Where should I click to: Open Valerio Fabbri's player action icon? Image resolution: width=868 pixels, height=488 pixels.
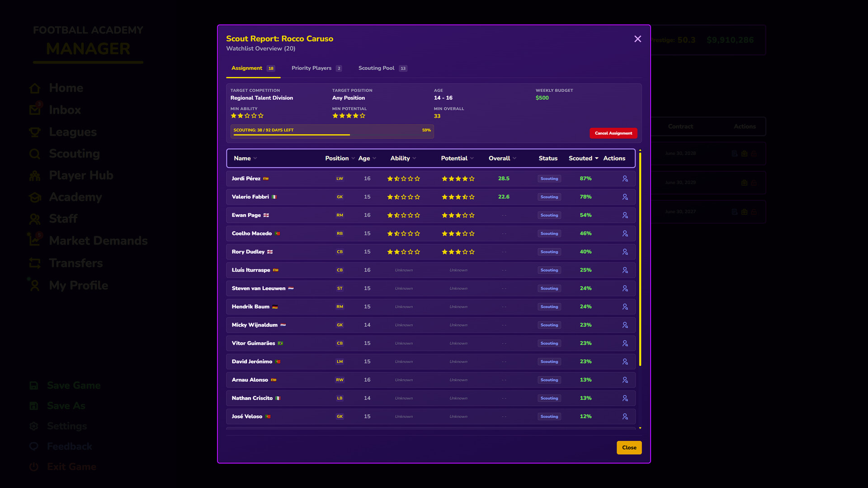click(x=625, y=197)
